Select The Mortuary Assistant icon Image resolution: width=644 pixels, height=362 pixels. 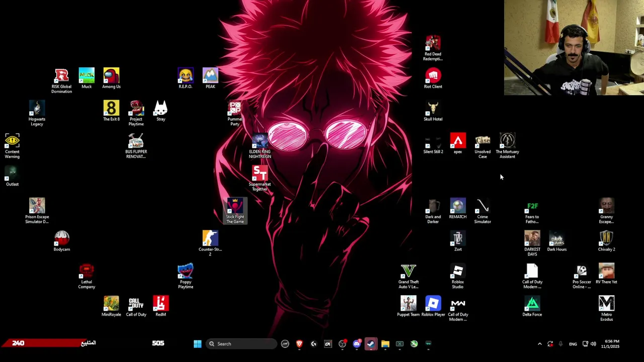click(x=507, y=146)
